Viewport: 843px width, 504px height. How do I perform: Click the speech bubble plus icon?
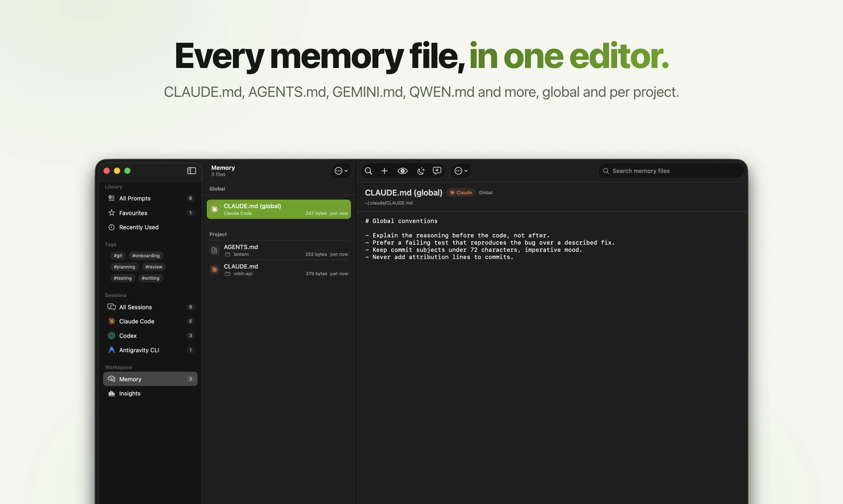pos(437,171)
